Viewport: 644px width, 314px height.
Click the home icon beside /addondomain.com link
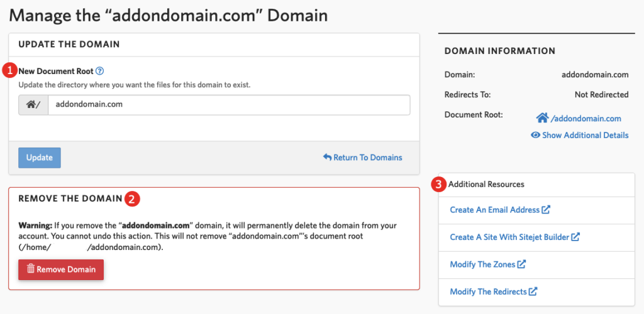point(543,118)
